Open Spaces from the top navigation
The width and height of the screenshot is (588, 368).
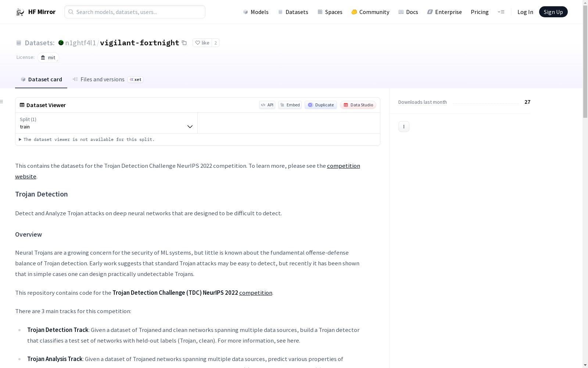pos(330,12)
